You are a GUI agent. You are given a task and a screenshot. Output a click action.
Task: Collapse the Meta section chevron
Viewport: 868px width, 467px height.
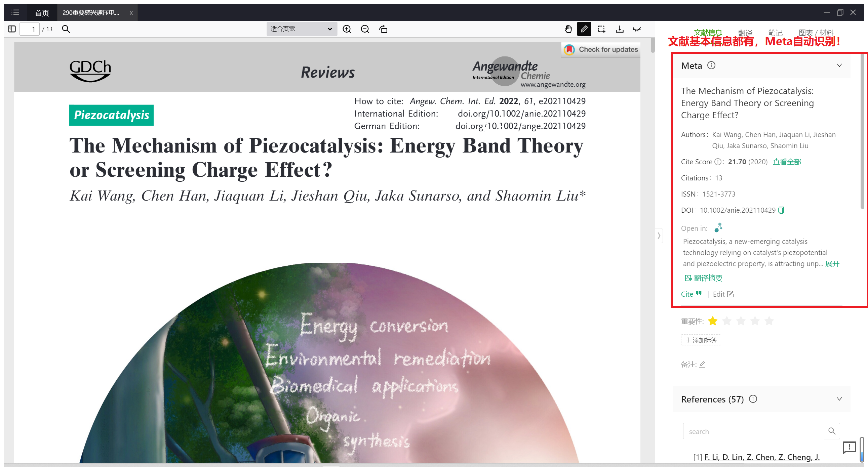[x=839, y=65]
